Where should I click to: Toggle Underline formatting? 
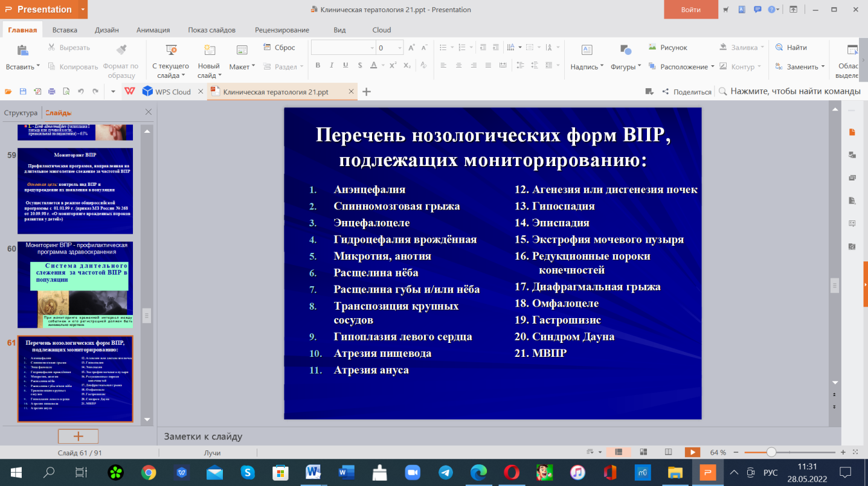(x=347, y=66)
